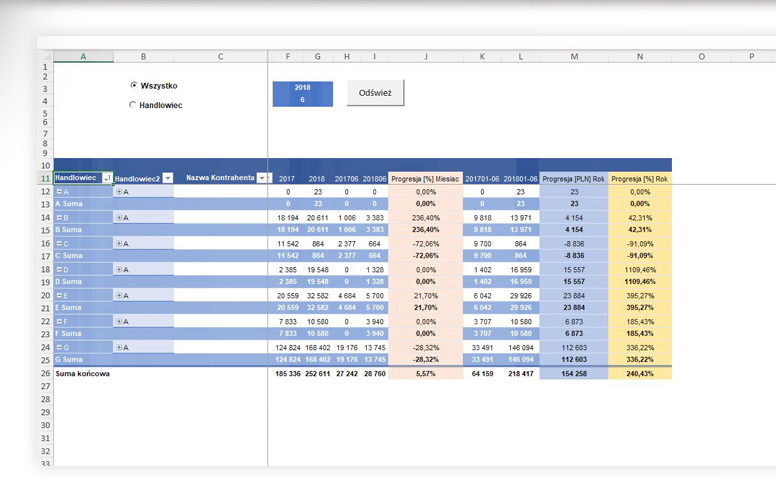The image size is (776, 502).
Task: Expand Handlowiec2 plus icon in row 20
Action: tap(119, 295)
